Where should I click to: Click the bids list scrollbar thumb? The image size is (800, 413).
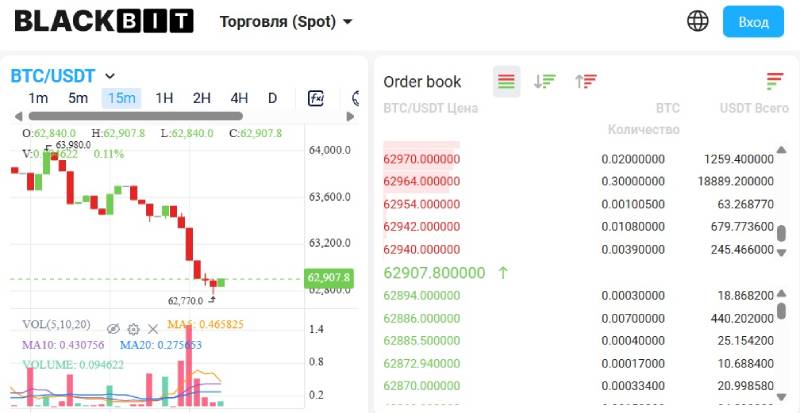pos(781,310)
